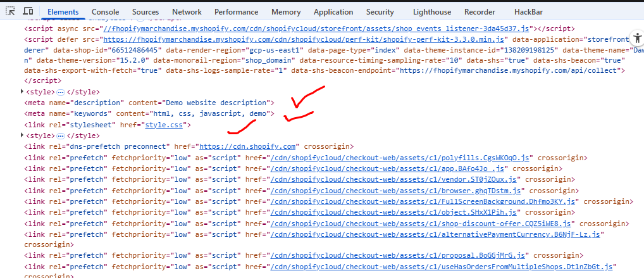Select the meta description element line
This screenshot has width=644, height=278.
click(x=149, y=103)
